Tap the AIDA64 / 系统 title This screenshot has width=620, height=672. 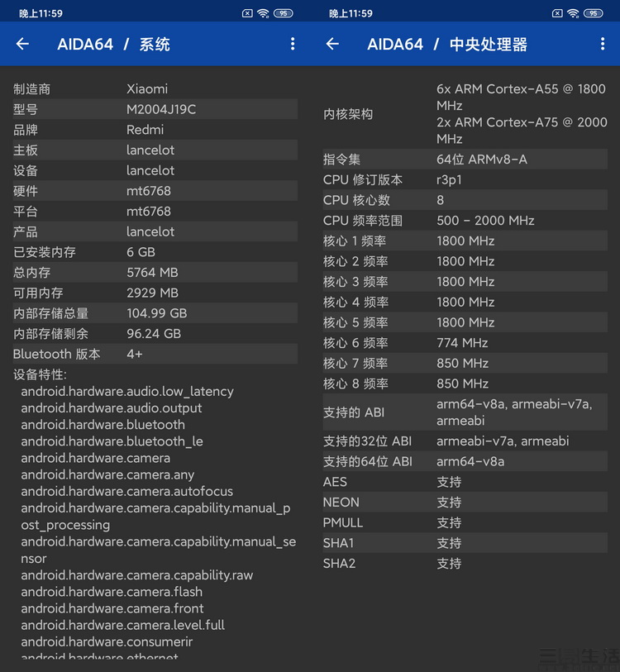113,44
